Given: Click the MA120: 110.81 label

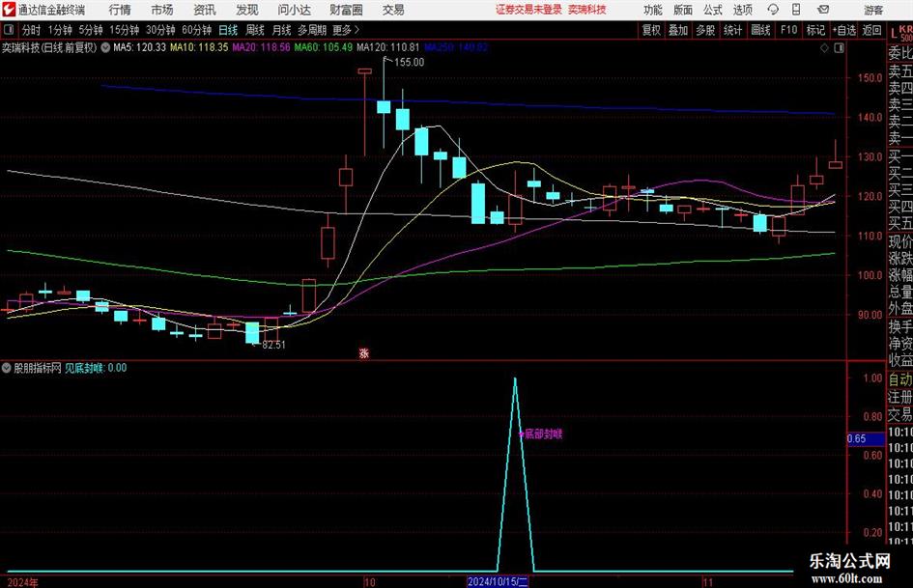Looking at the screenshot, I should coord(387,47).
